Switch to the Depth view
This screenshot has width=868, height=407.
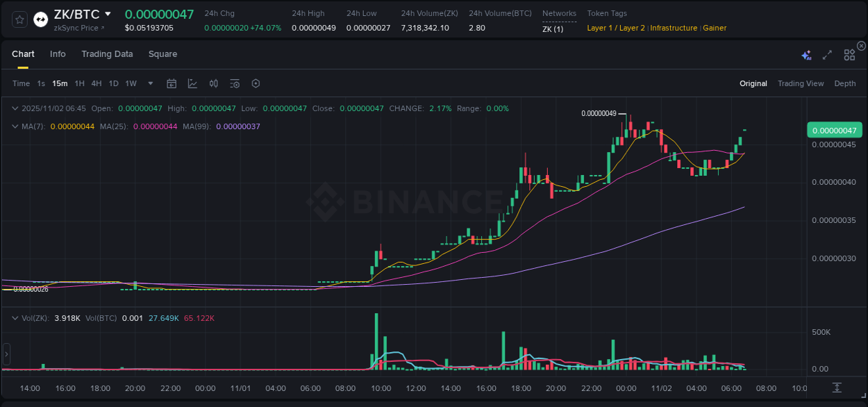845,83
